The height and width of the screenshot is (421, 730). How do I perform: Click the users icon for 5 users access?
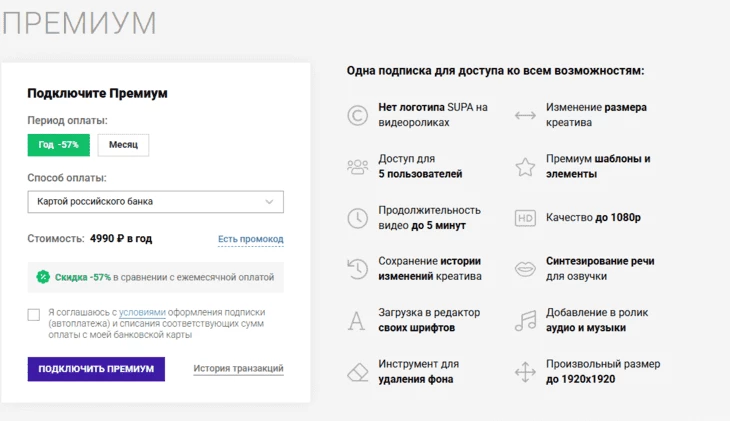click(357, 167)
